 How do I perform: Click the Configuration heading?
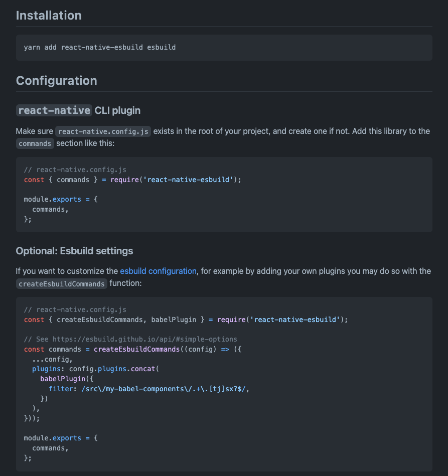pos(57,81)
